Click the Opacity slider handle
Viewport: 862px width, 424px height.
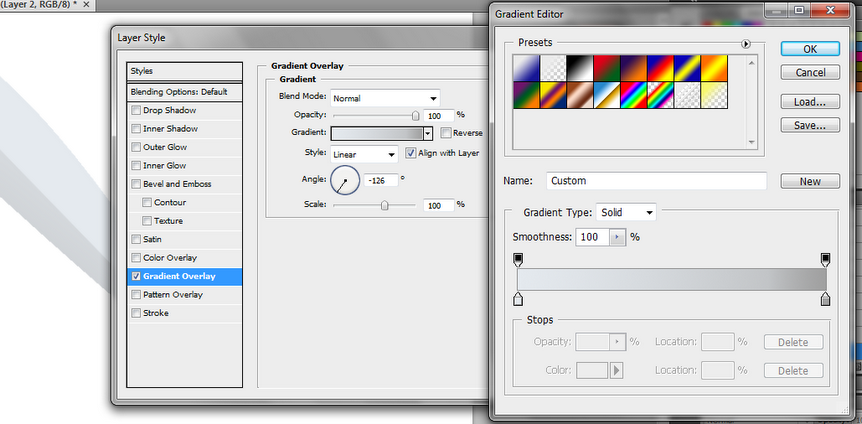[416, 115]
